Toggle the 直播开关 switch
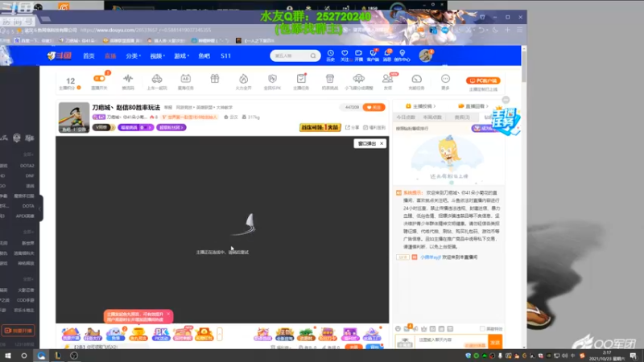The width and height of the screenshot is (644, 362). 99,79
